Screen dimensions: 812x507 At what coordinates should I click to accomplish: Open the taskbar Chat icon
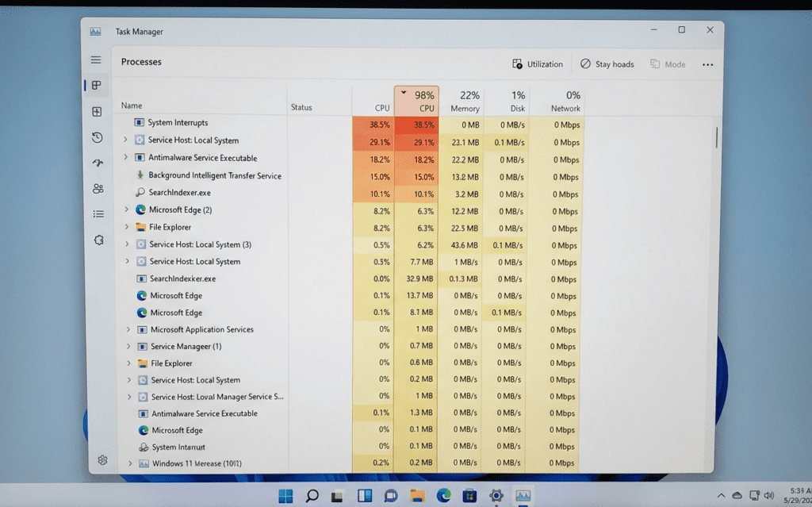point(391,496)
